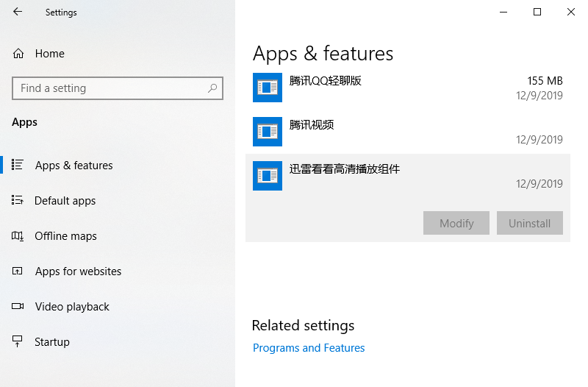The height and width of the screenshot is (387, 588).
Task: Open Startup settings page
Action: point(51,342)
